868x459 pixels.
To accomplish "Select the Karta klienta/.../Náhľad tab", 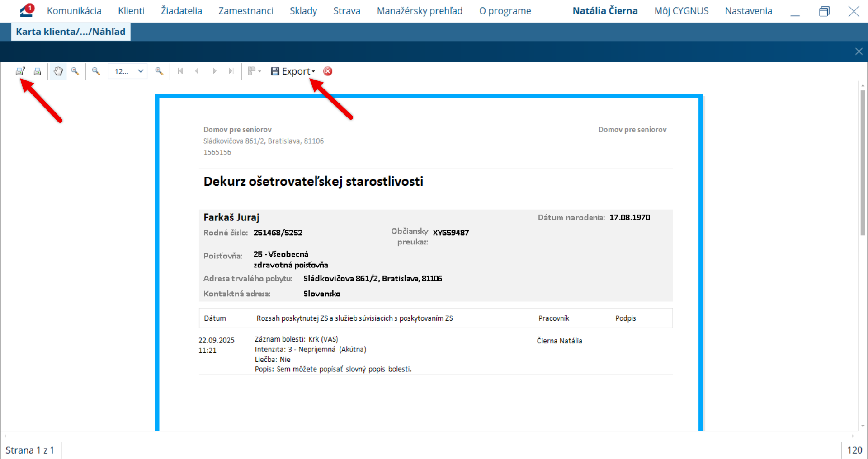I will click(71, 32).
